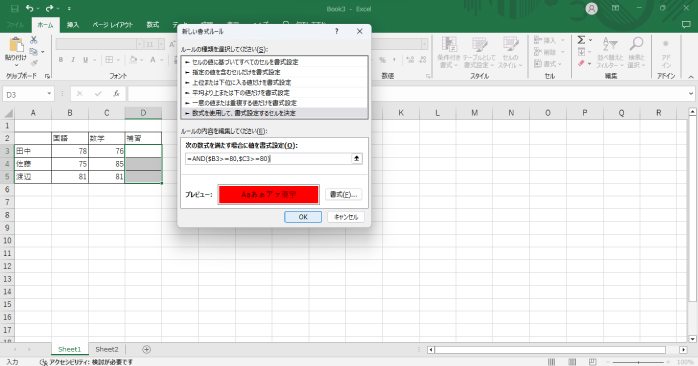Click the アドイン add-ins icon
Image resolution: width=698 pixels, height=366 pixels.
point(666,45)
